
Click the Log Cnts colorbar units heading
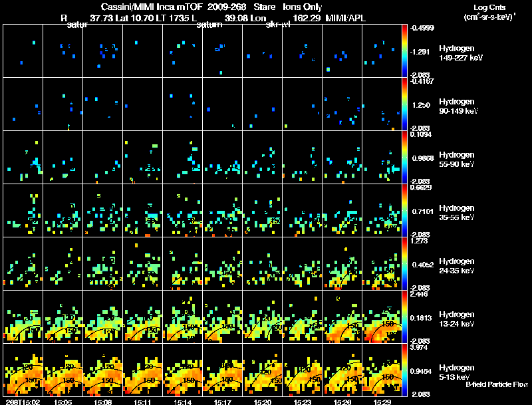click(487, 11)
